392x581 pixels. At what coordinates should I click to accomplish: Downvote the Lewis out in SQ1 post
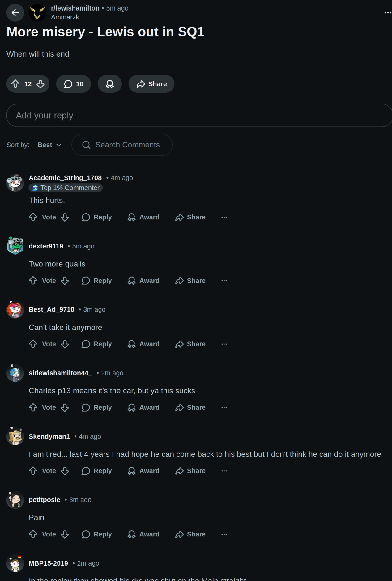point(40,84)
